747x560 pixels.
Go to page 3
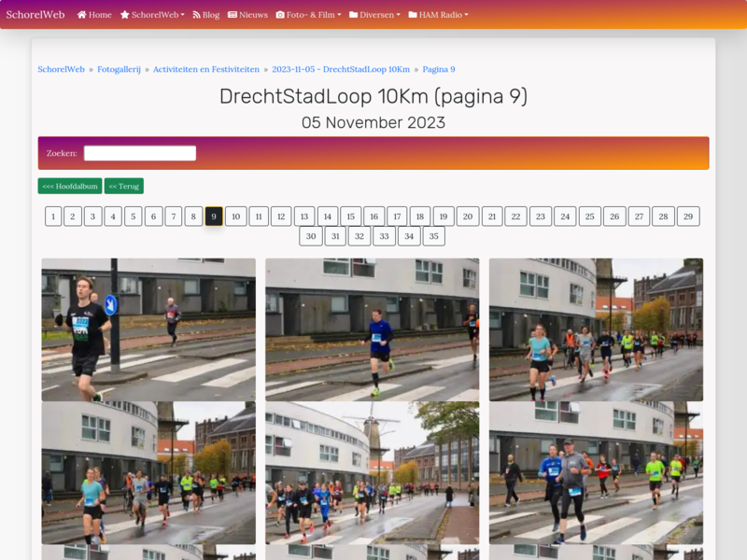(x=92, y=217)
